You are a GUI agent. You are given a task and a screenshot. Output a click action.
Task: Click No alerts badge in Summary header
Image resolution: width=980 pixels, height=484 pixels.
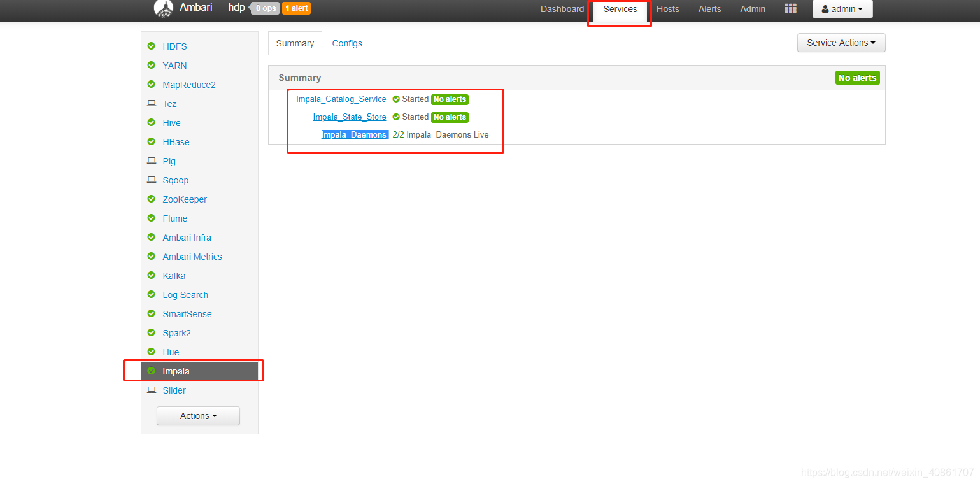pos(857,78)
